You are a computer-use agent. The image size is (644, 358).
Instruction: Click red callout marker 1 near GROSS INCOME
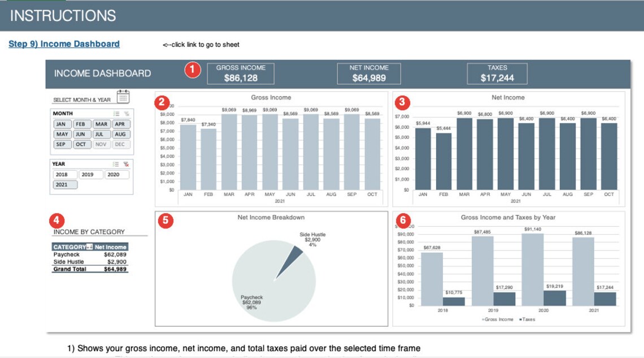coord(193,70)
